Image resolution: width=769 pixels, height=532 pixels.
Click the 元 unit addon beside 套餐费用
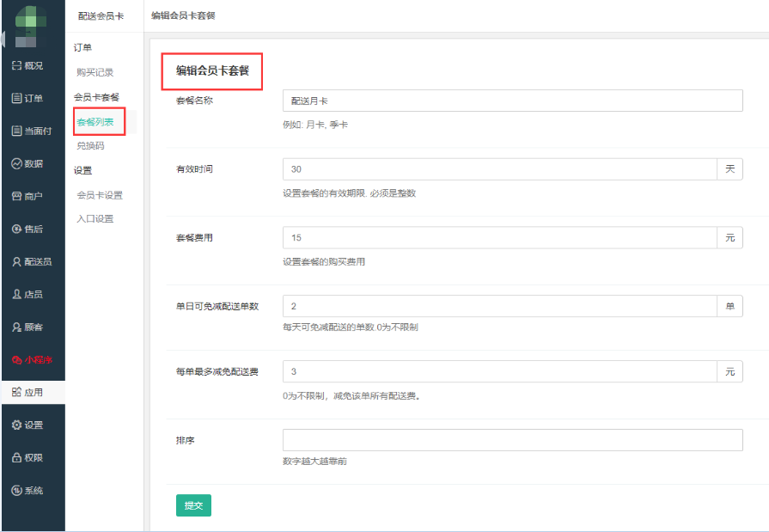[x=729, y=237]
